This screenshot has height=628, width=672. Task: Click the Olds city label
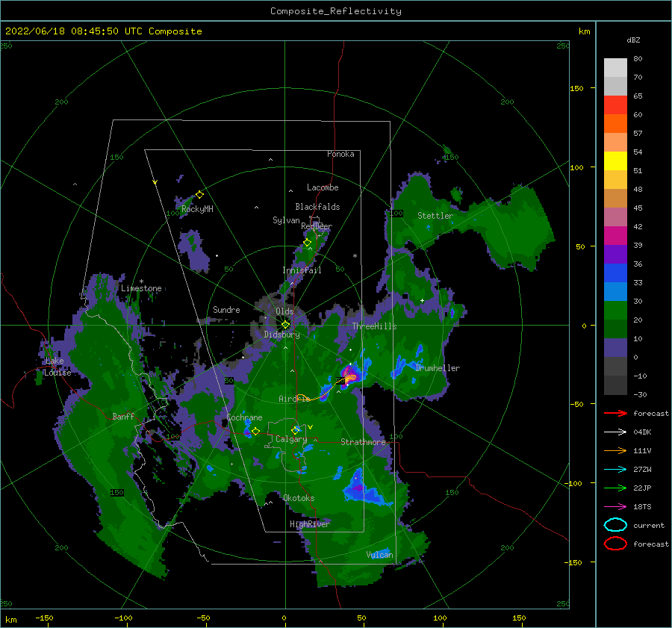click(284, 311)
